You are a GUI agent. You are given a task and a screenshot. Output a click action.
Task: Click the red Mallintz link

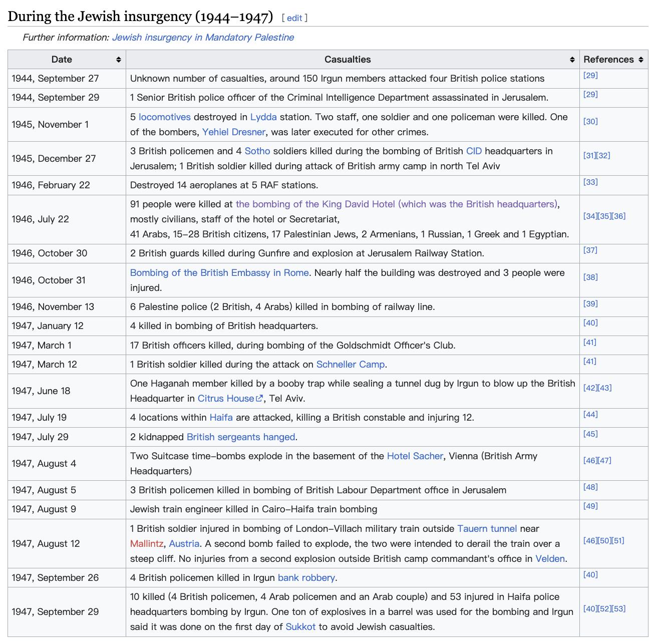146,544
